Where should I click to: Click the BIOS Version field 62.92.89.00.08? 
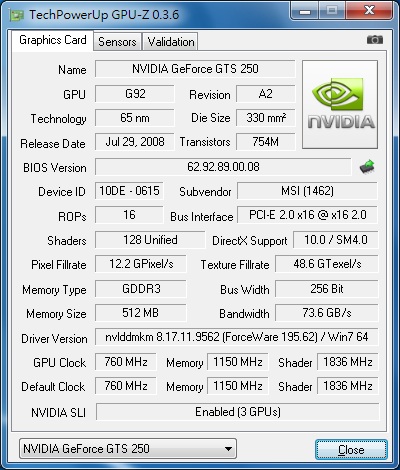[x=223, y=167]
